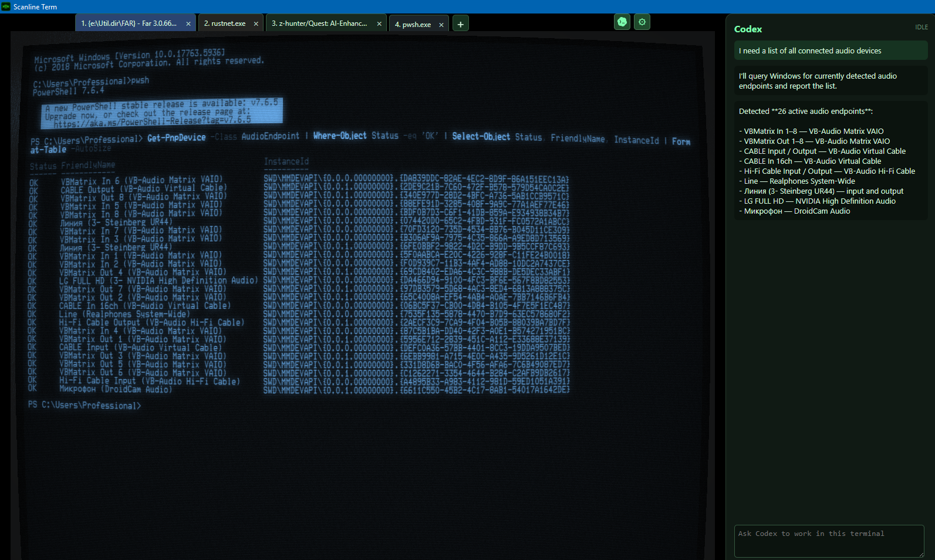Click 'Line — Realphones System-Wide' in Codex list
Image resolution: width=935 pixels, height=560 pixels.
[x=797, y=181]
